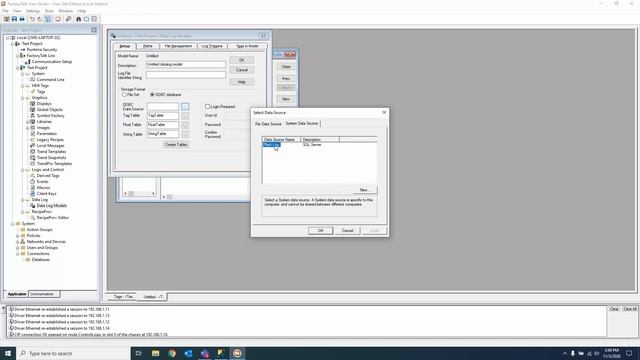Click the Trend Snapshots icon
The height and width of the screenshot is (360, 640).
point(33,158)
